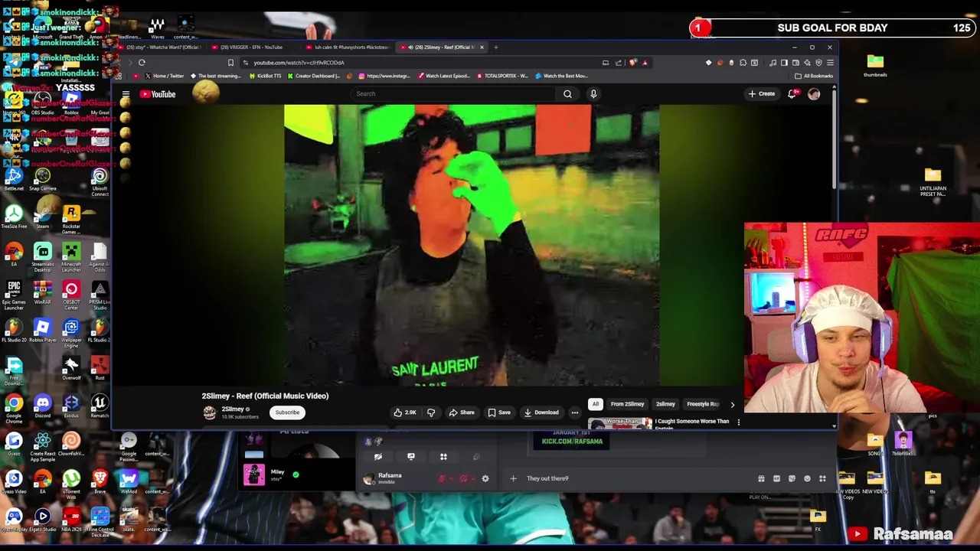Open Brave Shields icon in address bar
Screen dimensions: 980x551
pyautogui.click(x=632, y=63)
